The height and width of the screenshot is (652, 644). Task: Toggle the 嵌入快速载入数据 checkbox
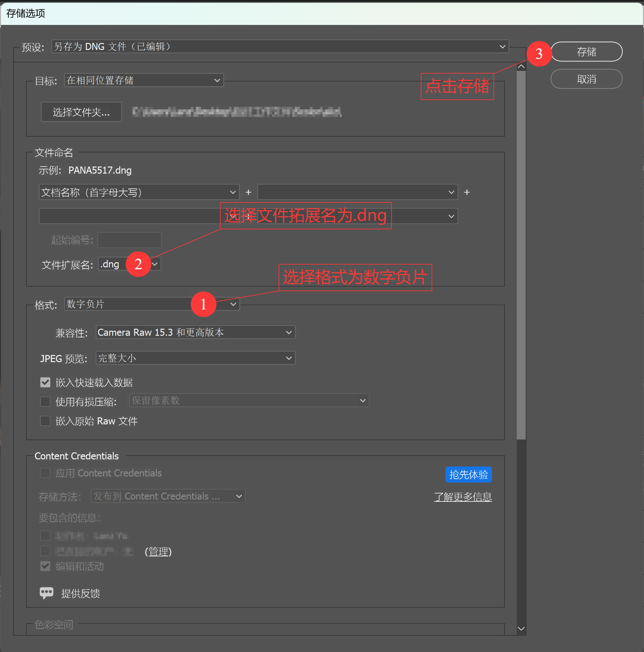click(x=45, y=382)
